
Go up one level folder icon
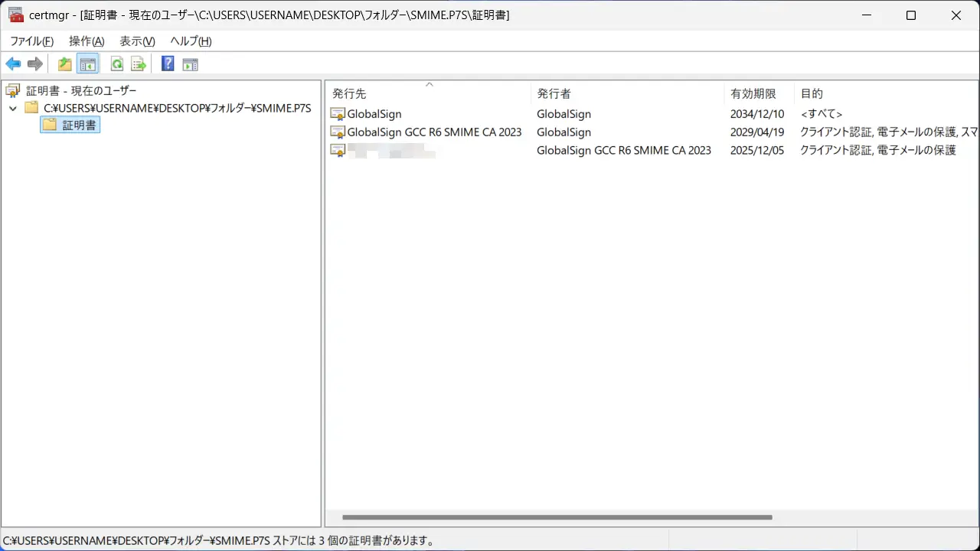65,64
